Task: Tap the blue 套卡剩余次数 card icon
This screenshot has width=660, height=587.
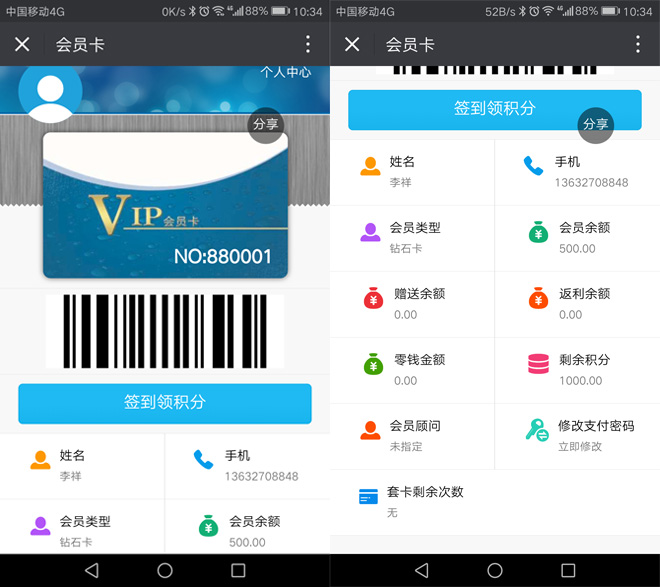Action: 368,496
